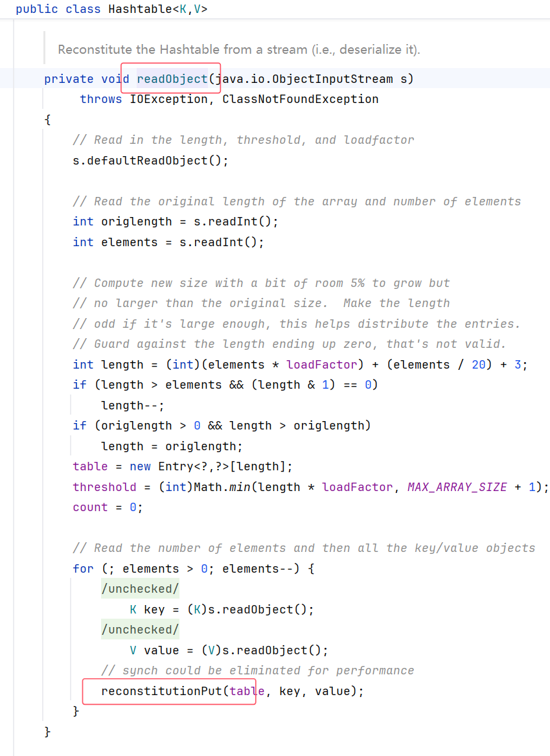Click the readObject method name in signature

click(x=172, y=79)
